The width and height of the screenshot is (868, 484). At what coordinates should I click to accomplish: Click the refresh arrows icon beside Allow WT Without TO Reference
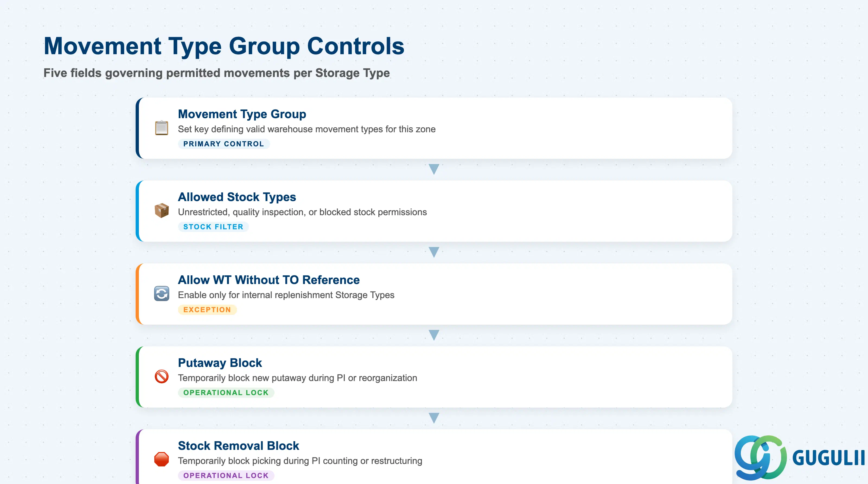[x=161, y=293]
